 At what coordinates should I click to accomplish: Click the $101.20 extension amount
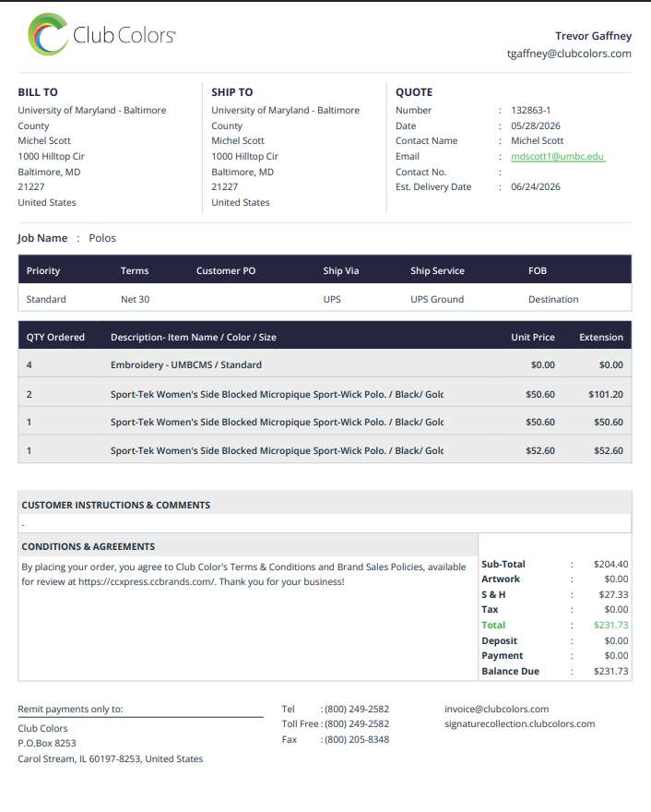[606, 395]
